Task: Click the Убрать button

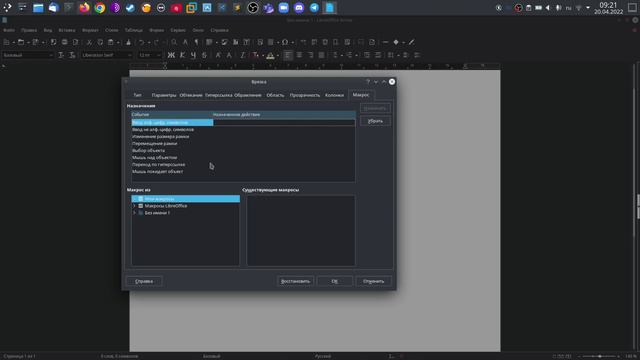Action: click(375, 121)
